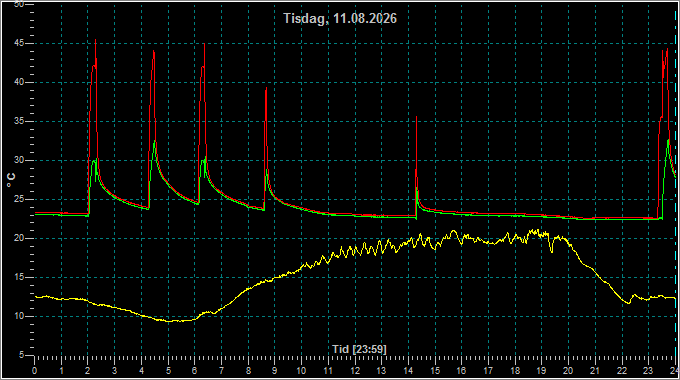Click the 10 value on temperature axis
The width and height of the screenshot is (680, 380).
(19, 316)
